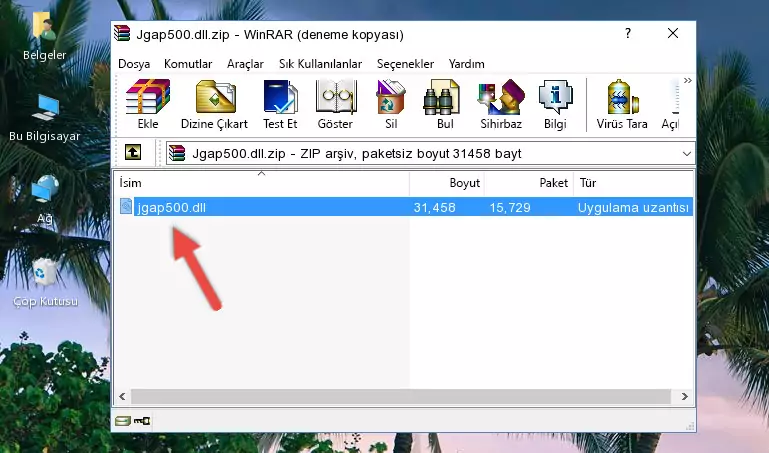Close the WinRAR window
Viewport: 769px width, 453px height.
pos(673,33)
